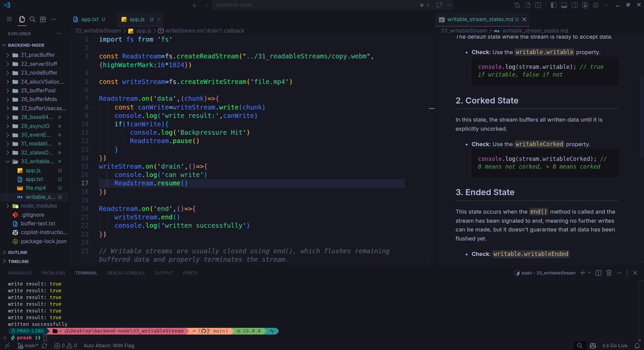Start Go Live server
Image resolution: width=644 pixels, height=350 pixels.
pyautogui.click(x=615, y=346)
